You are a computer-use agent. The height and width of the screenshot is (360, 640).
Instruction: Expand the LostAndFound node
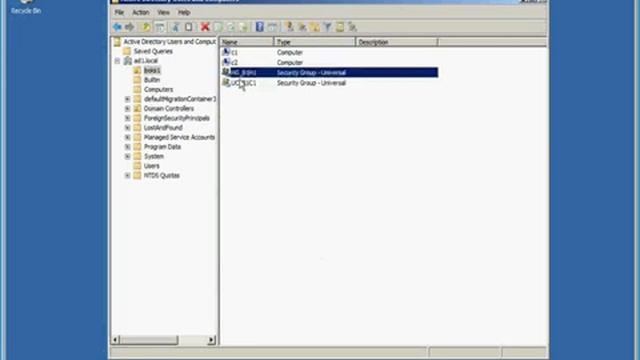[127, 128]
